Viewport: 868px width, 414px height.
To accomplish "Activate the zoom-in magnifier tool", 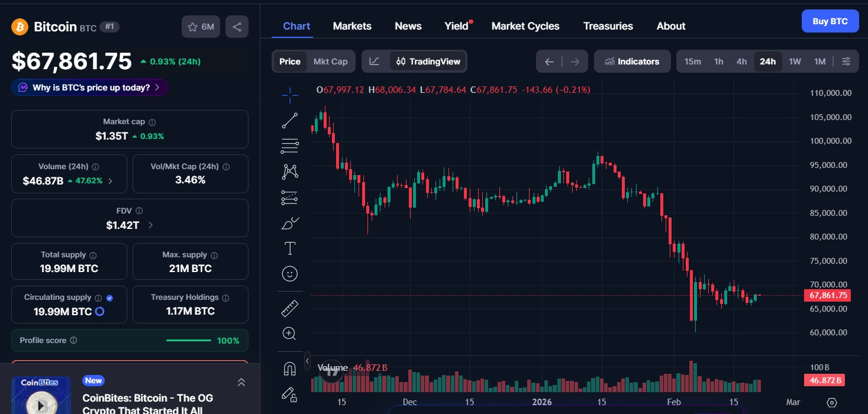I will pos(289,333).
